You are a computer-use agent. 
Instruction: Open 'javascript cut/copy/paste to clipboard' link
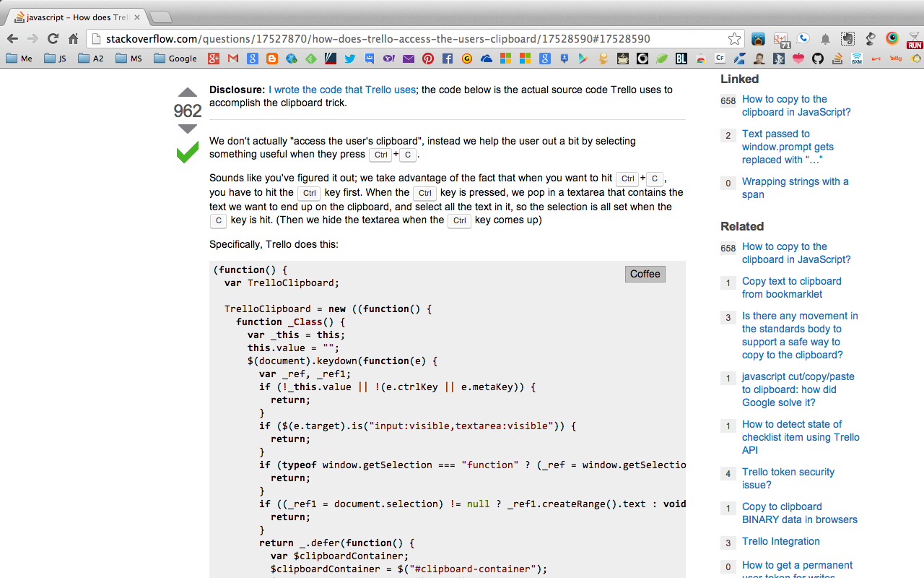point(798,389)
